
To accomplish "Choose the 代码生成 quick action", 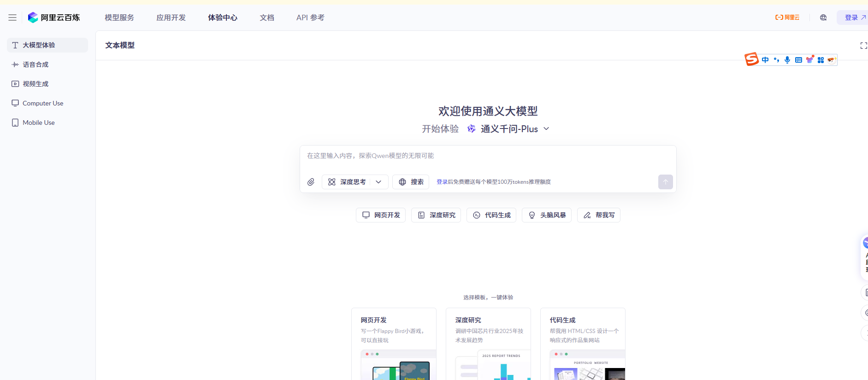I will pyautogui.click(x=491, y=215).
